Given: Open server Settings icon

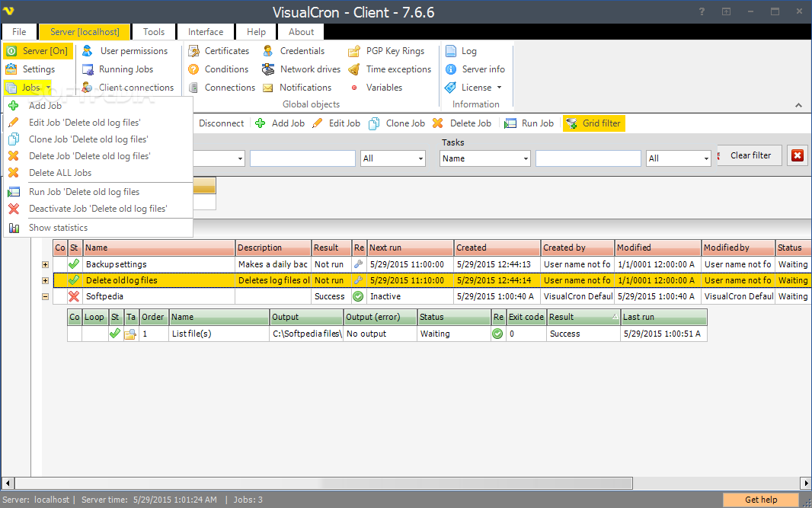Looking at the screenshot, I should click(11, 69).
